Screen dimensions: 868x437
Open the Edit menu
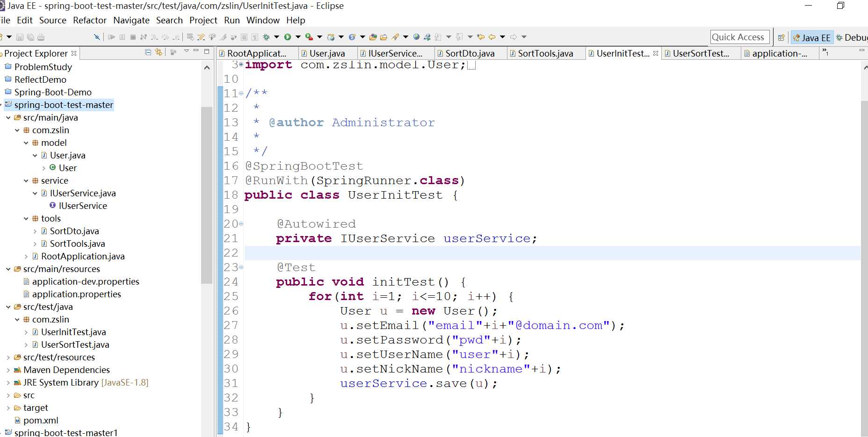click(x=25, y=20)
